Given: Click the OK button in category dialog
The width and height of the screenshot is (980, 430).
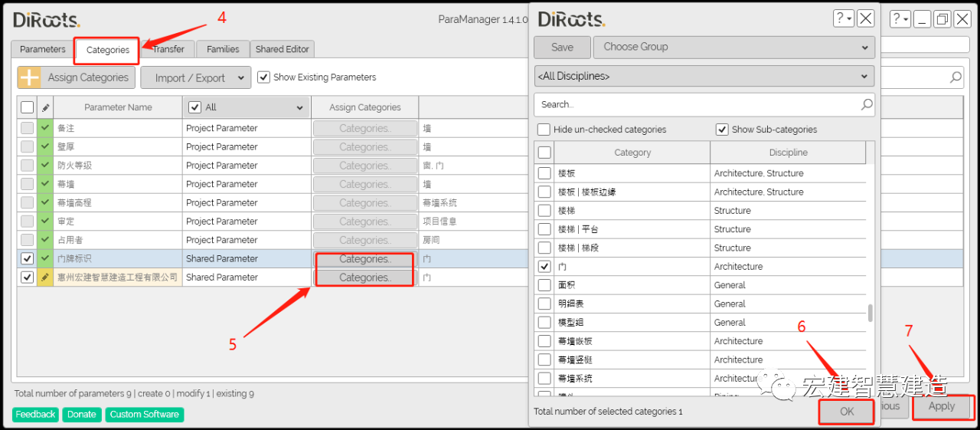Looking at the screenshot, I should [x=846, y=411].
